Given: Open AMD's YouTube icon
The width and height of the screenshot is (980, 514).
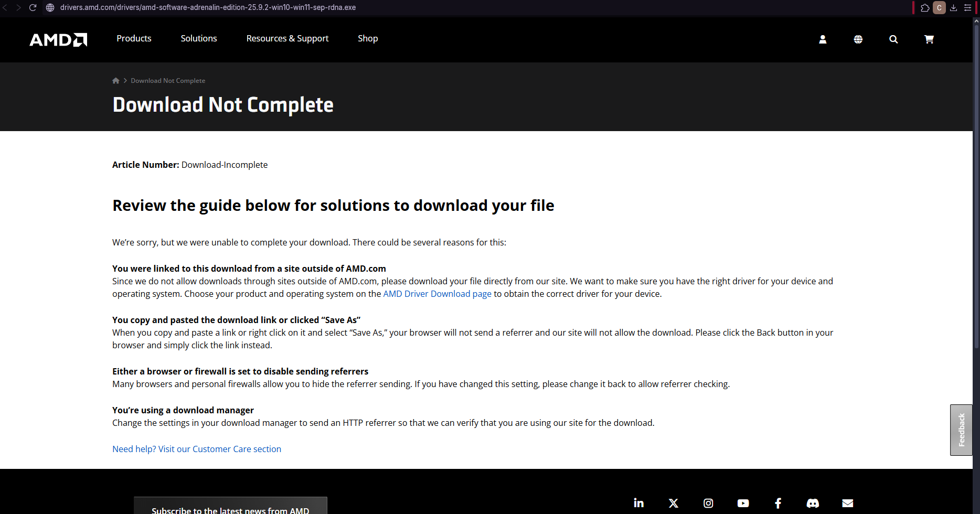Looking at the screenshot, I should pyautogui.click(x=743, y=503).
